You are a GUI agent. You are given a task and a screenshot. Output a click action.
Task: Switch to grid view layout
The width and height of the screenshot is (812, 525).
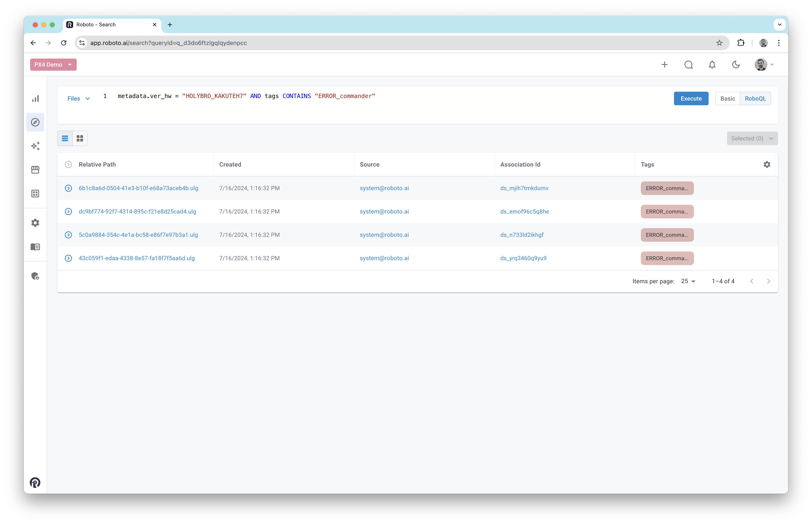(80, 138)
